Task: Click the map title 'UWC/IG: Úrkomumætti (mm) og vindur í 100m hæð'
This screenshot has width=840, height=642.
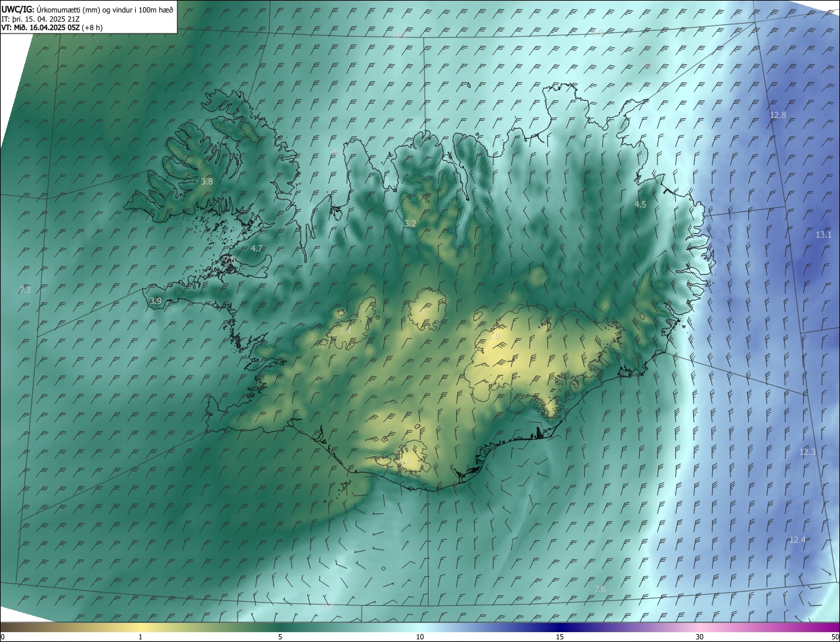Action: tap(87, 9)
